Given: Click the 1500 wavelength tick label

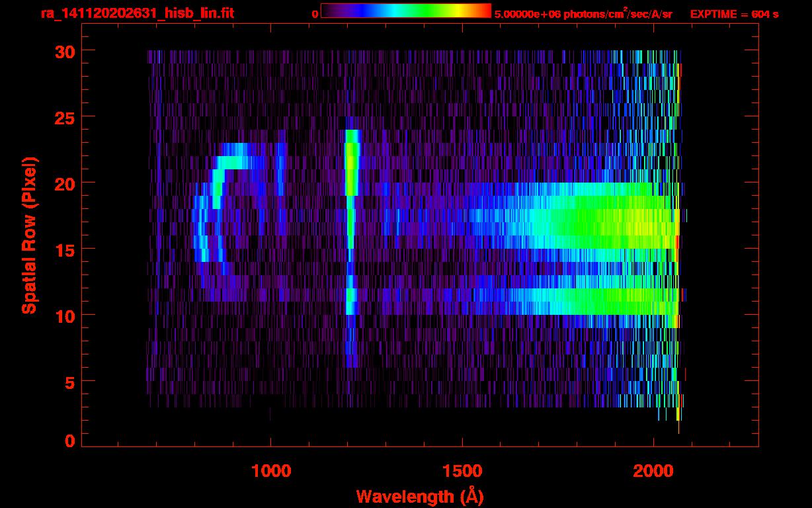Looking at the screenshot, I should pos(462,471).
